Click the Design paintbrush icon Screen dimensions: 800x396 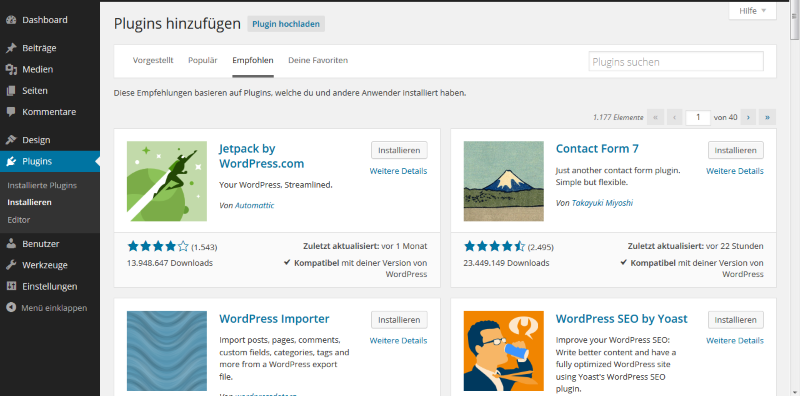pos(11,140)
